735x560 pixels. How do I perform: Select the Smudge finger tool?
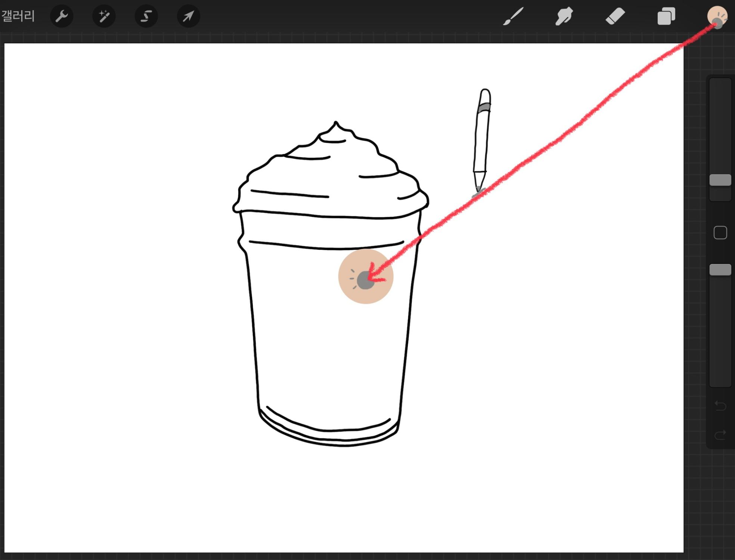564,16
